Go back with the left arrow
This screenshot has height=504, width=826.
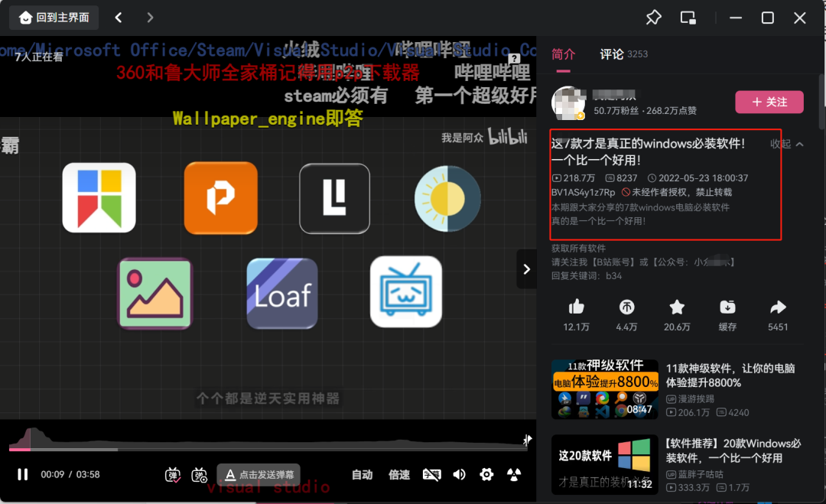point(119,18)
